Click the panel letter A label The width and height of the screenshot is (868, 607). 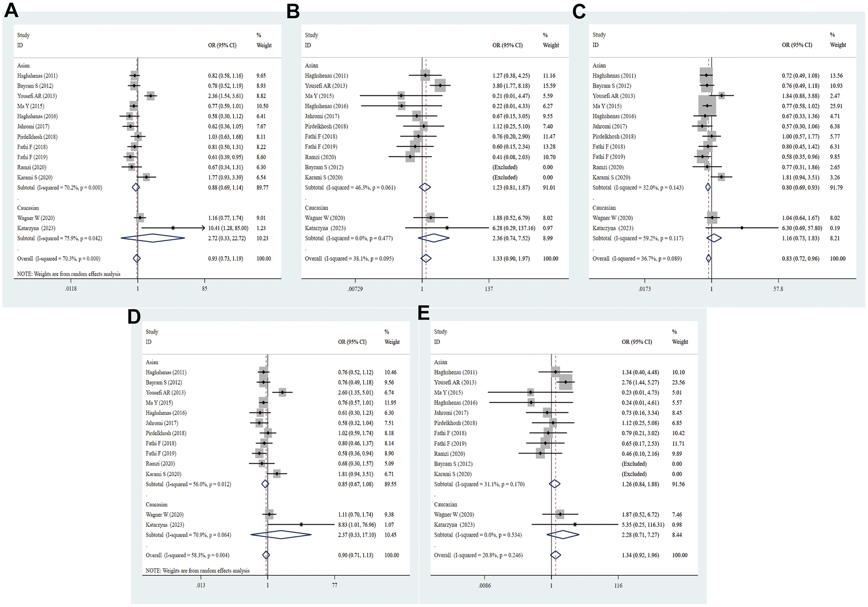point(11,11)
